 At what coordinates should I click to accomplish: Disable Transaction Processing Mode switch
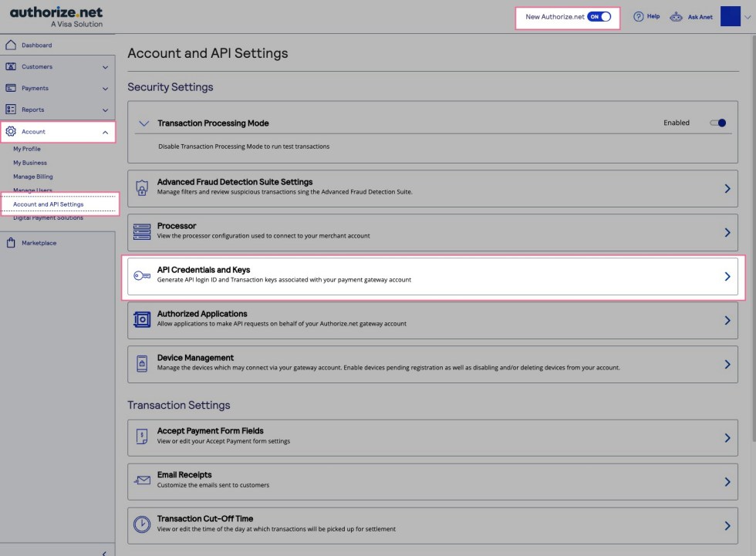click(717, 123)
